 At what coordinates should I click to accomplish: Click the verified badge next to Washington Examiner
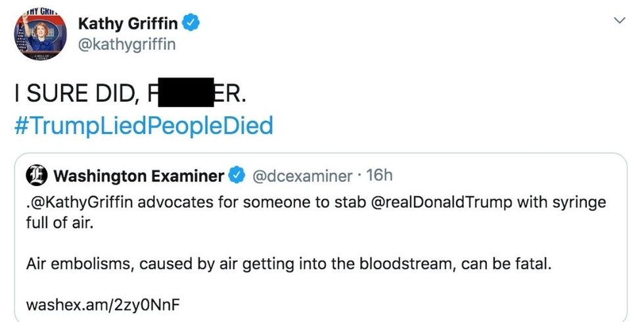click(x=237, y=176)
